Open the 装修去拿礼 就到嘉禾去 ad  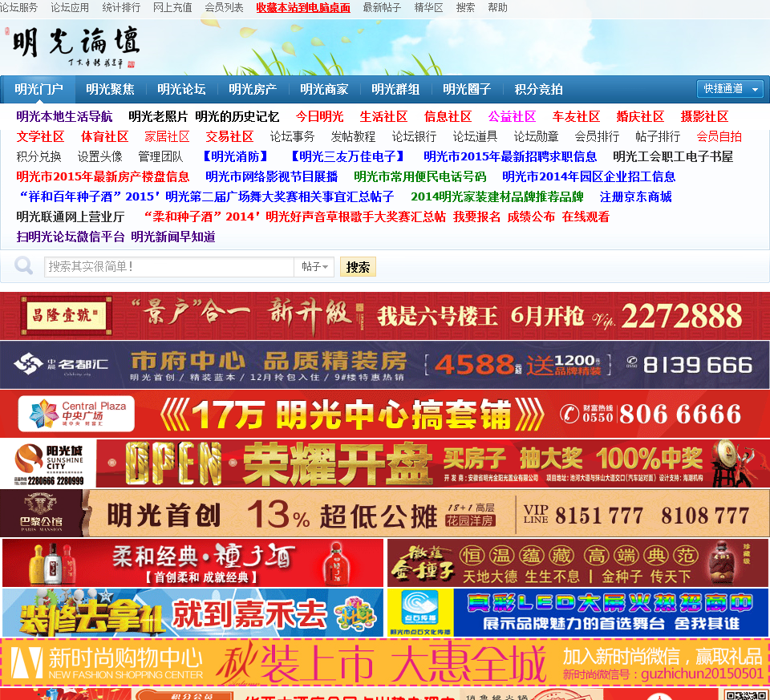point(193,613)
